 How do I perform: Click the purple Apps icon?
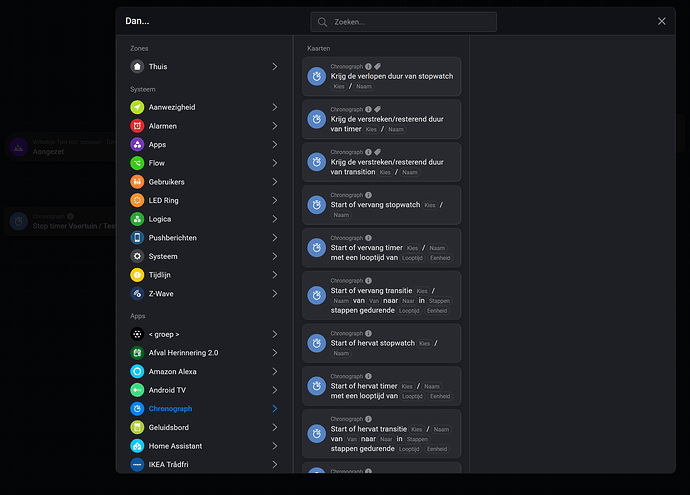(137, 144)
